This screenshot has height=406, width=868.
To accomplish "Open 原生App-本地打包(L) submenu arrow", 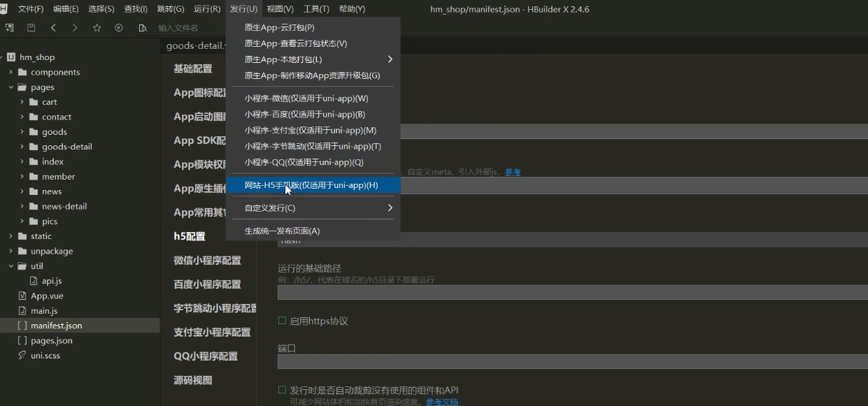I will pyautogui.click(x=390, y=59).
